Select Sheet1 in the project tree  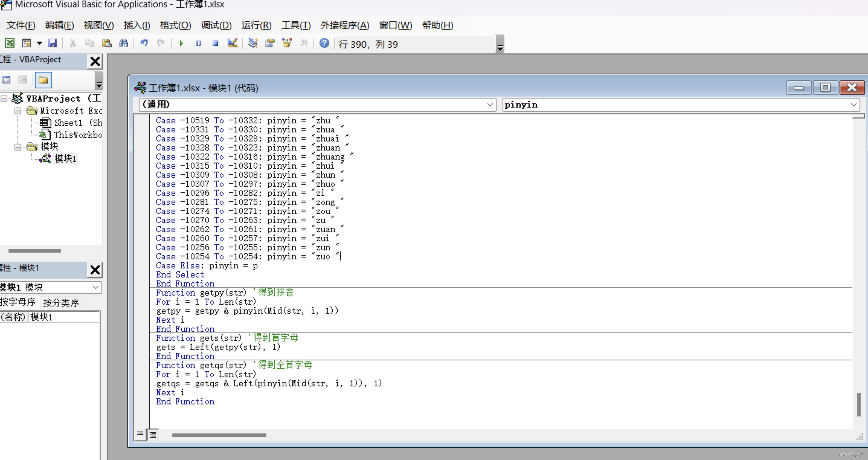pos(68,123)
